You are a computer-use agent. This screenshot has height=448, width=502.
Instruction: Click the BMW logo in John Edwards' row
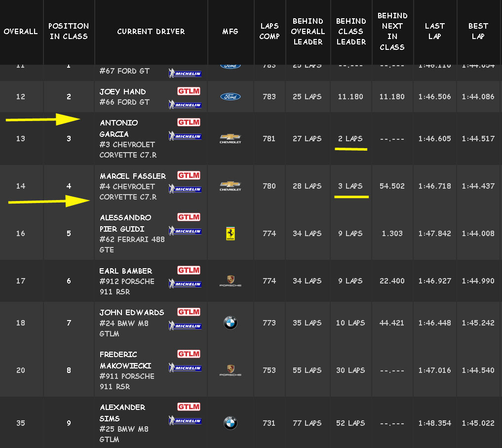click(x=231, y=323)
